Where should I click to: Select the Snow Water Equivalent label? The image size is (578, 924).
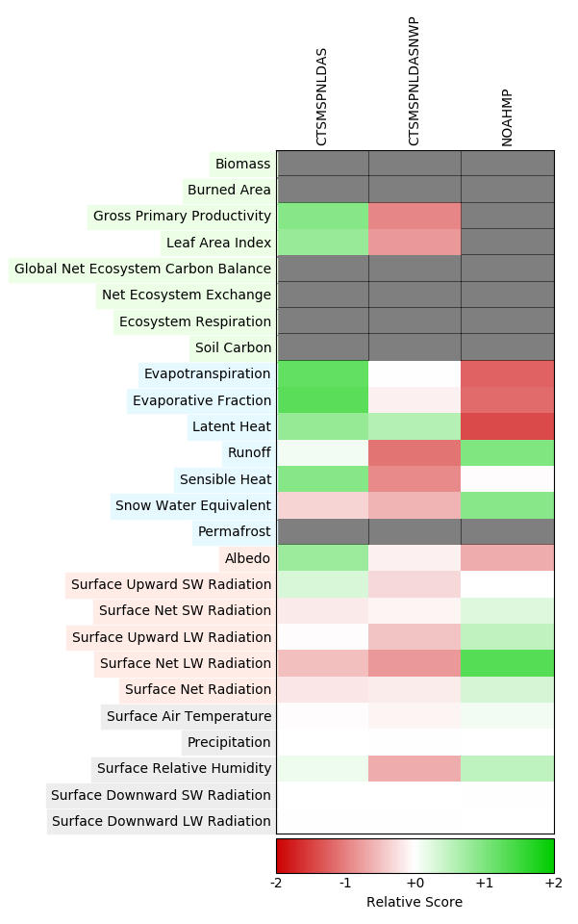point(192,506)
